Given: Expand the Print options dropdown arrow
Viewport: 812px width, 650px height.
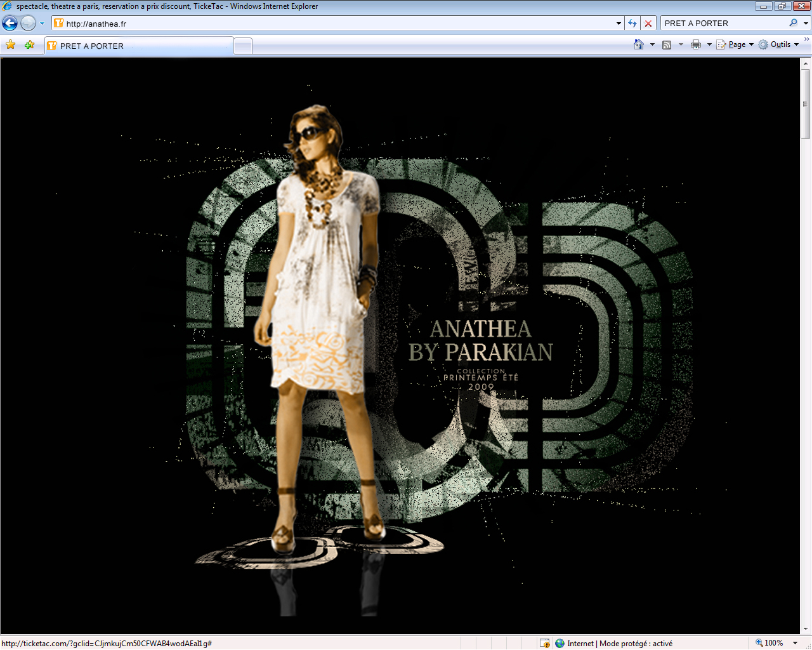Looking at the screenshot, I should (x=709, y=44).
